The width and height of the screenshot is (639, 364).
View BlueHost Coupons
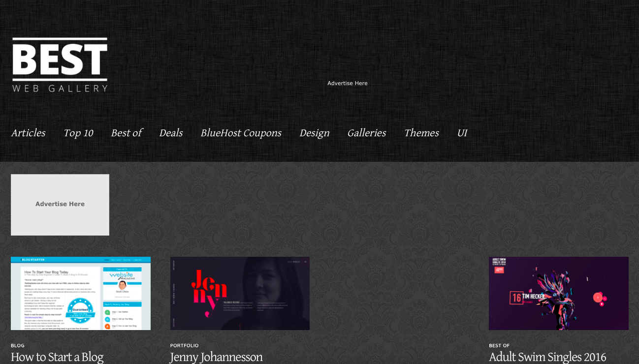[241, 133]
